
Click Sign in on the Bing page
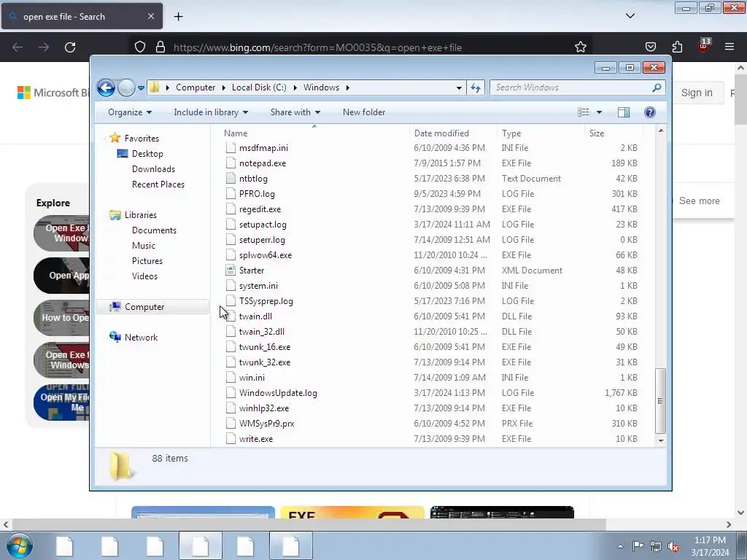coord(697,93)
